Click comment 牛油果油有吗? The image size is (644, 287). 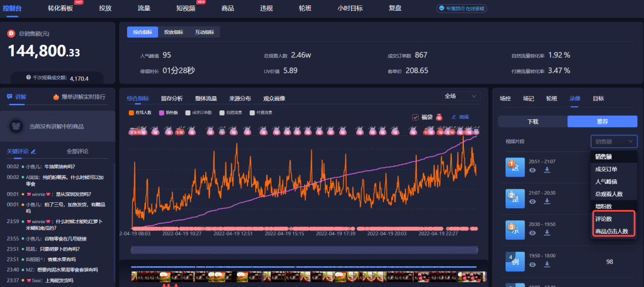60,166
